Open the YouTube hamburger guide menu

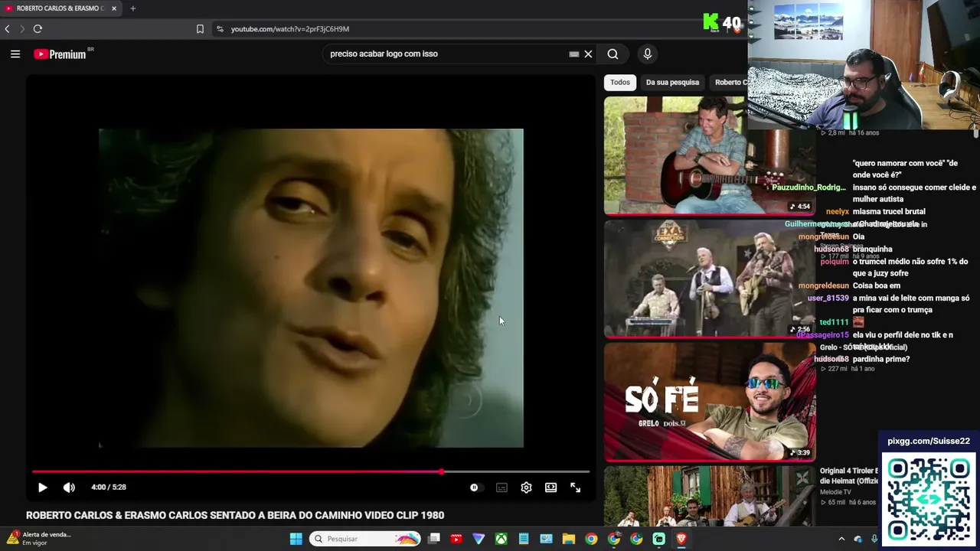(15, 54)
